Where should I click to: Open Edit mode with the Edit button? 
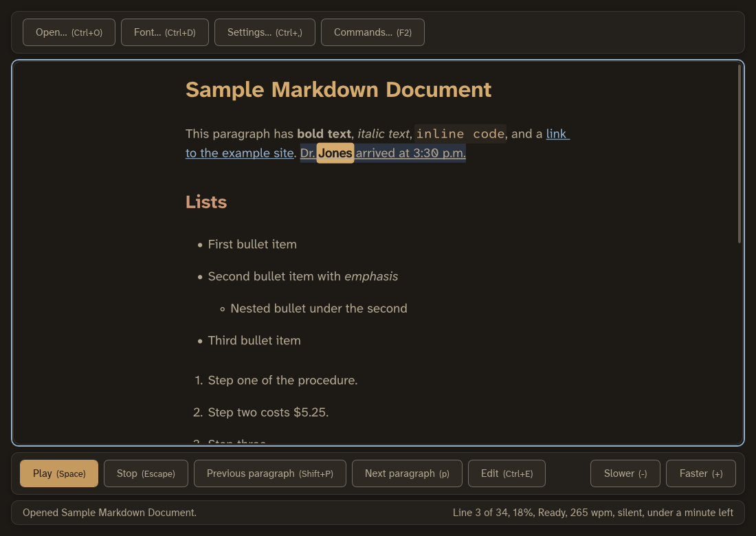click(x=507, y=473)
